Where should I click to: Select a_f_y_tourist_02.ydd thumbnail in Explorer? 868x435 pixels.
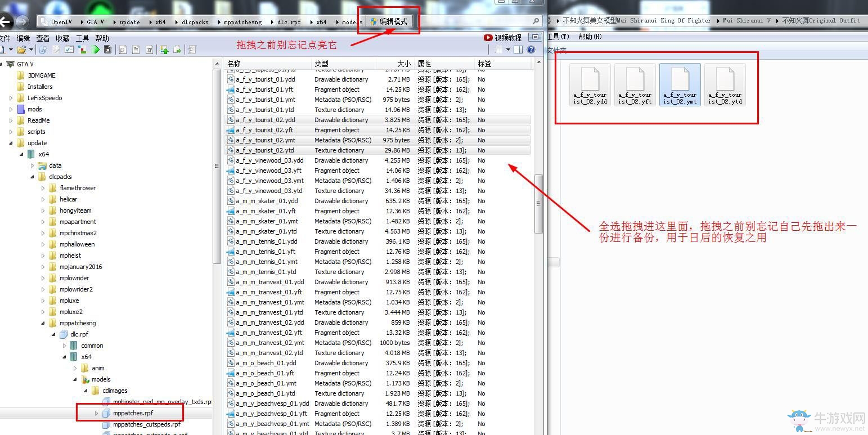(x=590, y=85)
